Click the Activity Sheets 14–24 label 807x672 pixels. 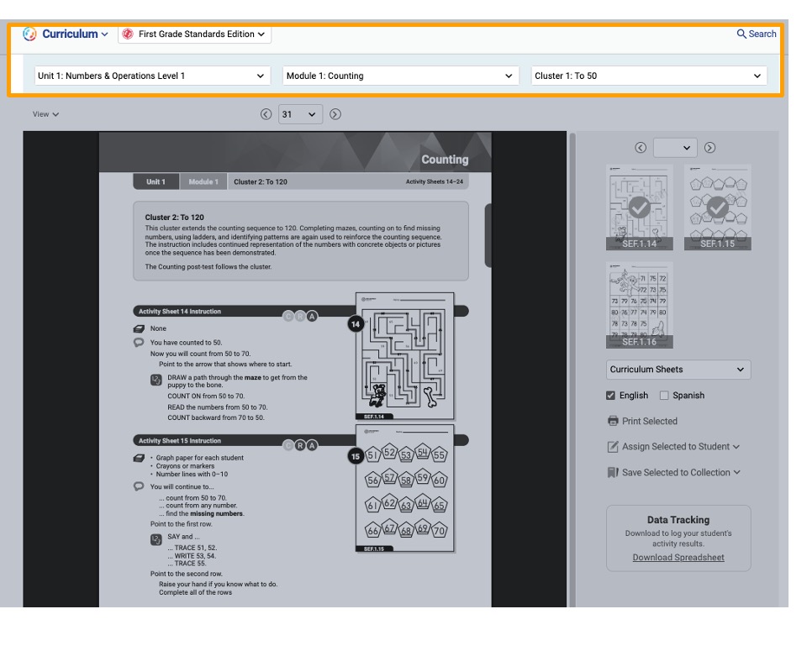(435, 181)
